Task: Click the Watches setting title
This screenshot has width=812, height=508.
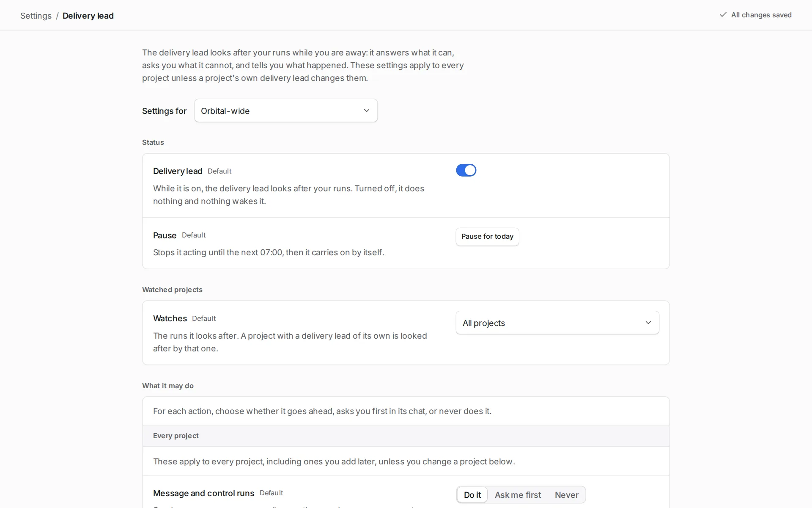Action: 170,318
